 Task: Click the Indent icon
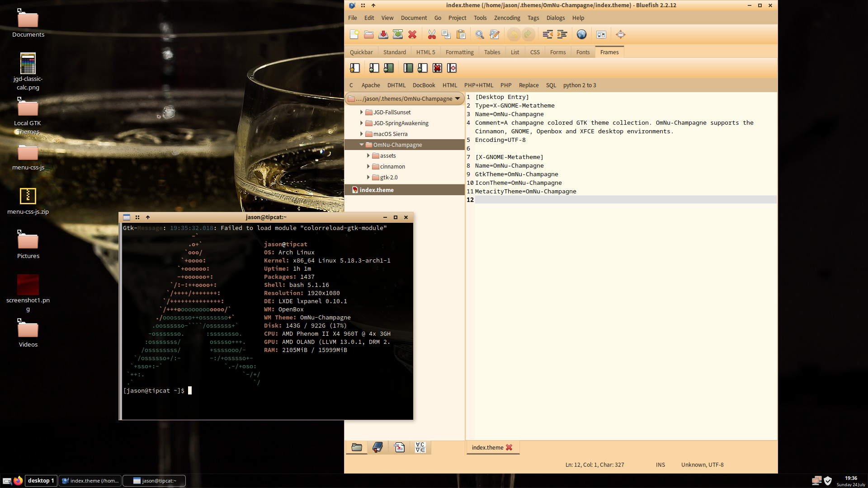(x=562, y=34)
